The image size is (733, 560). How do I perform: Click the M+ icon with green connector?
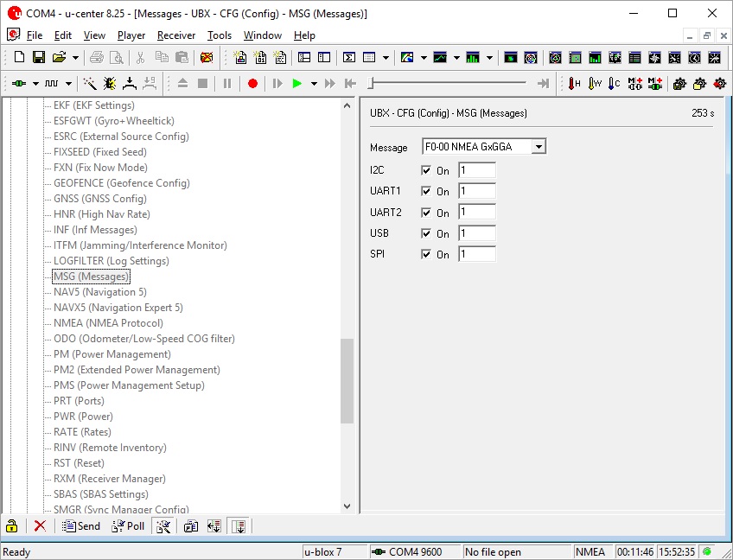click(655, 84)
